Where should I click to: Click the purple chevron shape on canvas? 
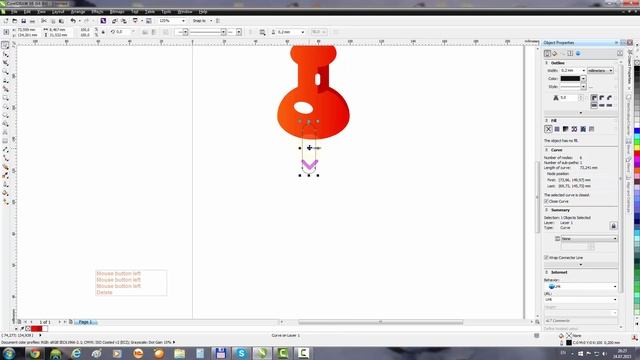(310, 164)
